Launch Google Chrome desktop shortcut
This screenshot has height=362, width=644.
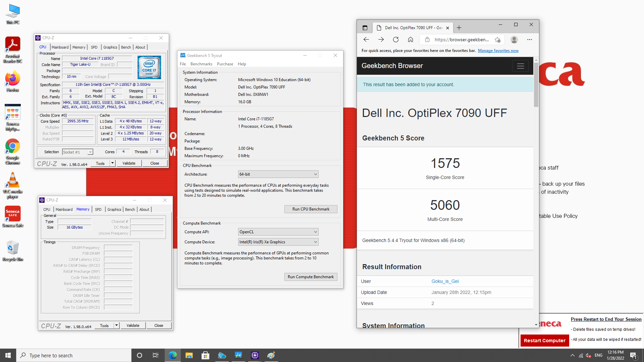13,152
